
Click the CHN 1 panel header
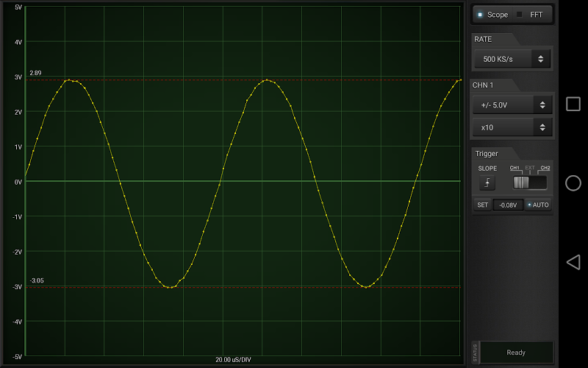coord(484,85)
